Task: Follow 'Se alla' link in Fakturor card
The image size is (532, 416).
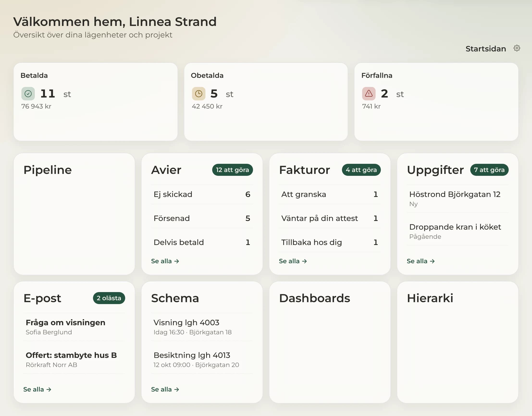Action: click(x=293, y=261)
